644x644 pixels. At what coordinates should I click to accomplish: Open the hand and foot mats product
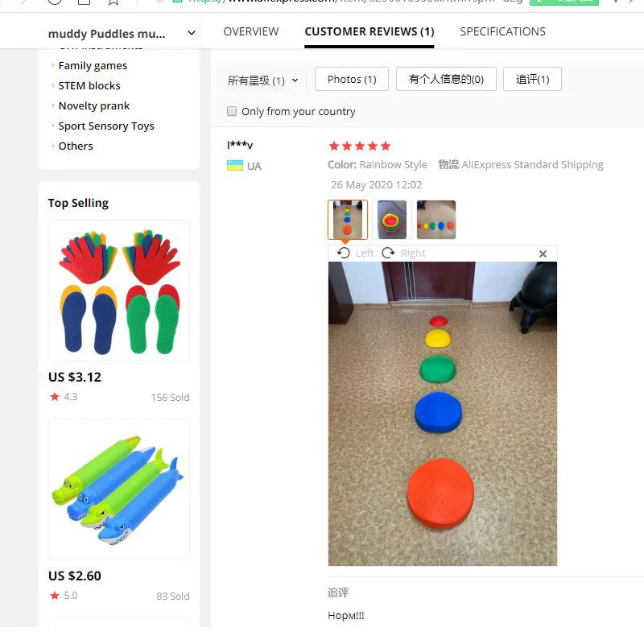119,291
